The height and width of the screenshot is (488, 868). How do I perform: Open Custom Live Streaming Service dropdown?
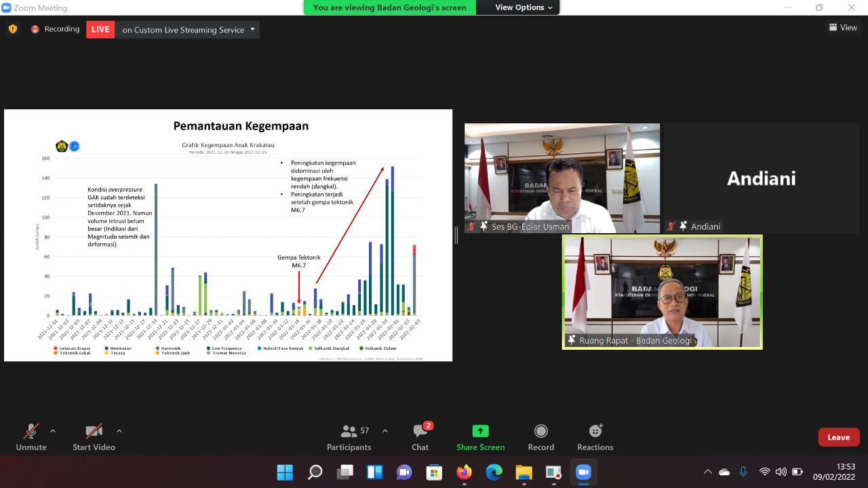253,29
